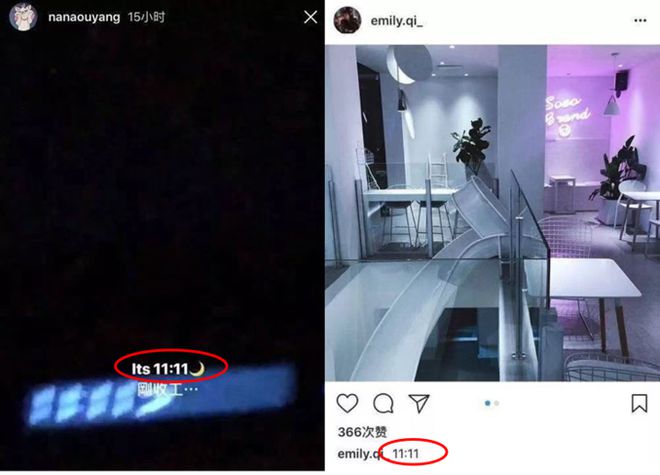The width and height of the screenshot is (660, 475).
Task: Tap the 11:11 caption text
Action: (406, 454)
